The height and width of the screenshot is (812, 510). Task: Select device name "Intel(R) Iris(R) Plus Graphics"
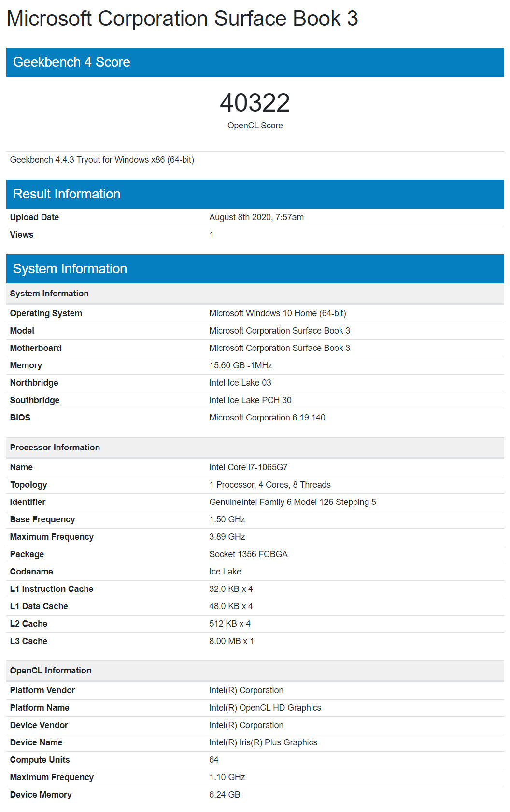pos(263,742)
